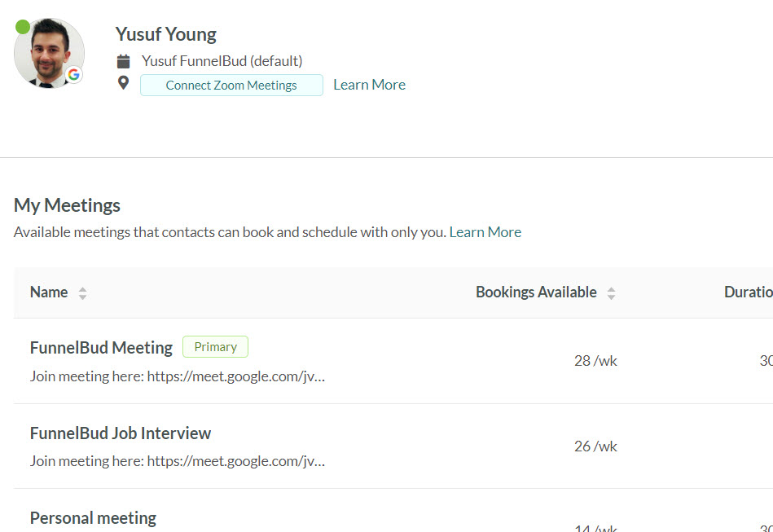Sort by the Bookings Available column arrows
Screen dimensions: 773x532
tap(611, 292)
